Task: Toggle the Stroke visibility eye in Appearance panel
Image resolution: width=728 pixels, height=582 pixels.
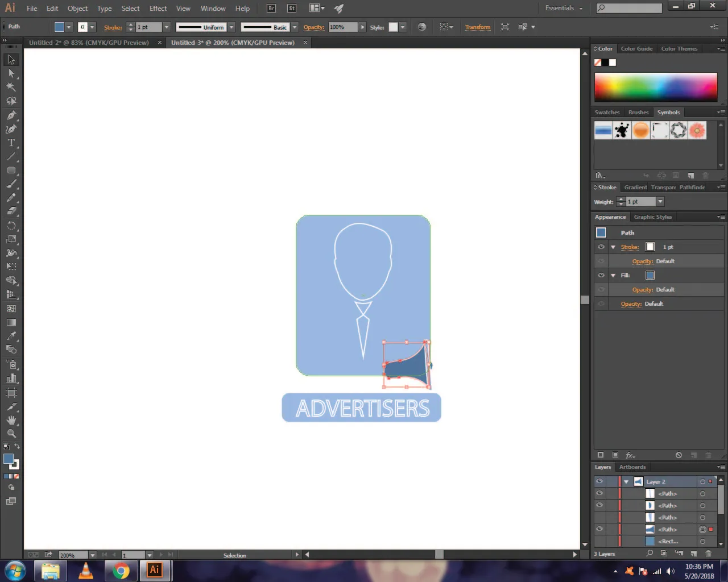Action: click(601, 247)
